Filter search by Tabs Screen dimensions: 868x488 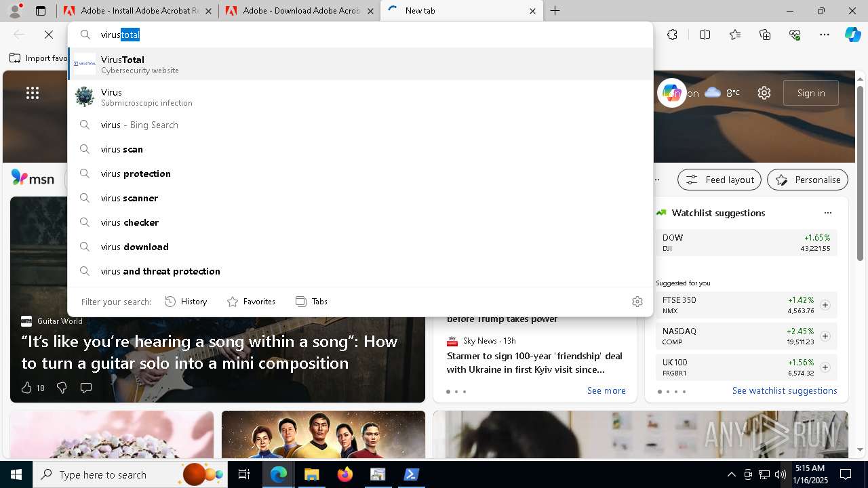(311, 302)
